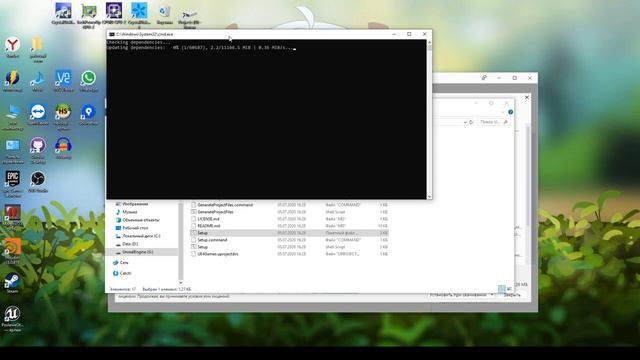The image size is (640, 360).
Task: Switch Explorer to the details view
Action: (x=502, y=289)
